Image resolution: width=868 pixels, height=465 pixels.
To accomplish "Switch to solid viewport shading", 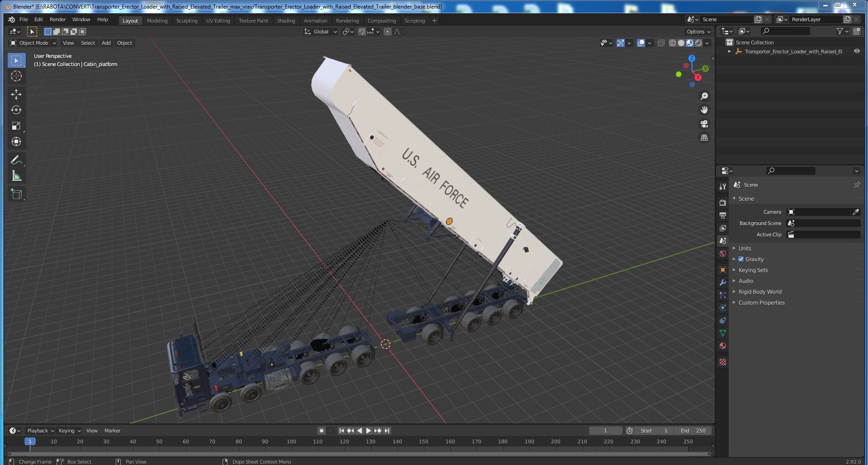I will tap(681, 43).
